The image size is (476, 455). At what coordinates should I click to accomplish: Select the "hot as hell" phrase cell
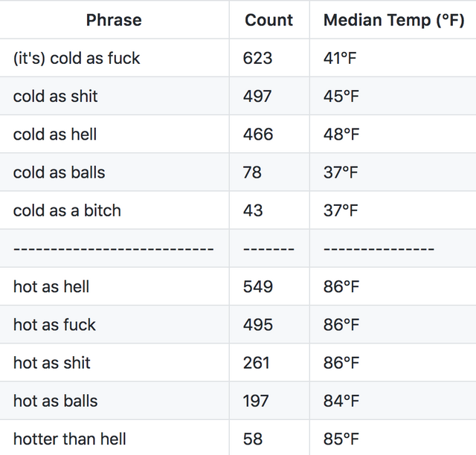coord(51,286)
